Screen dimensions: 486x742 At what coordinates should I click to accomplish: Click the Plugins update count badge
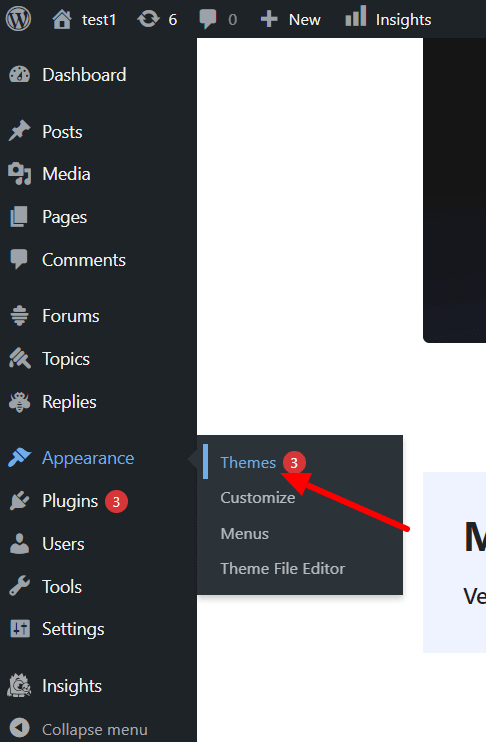pos(116,502)
